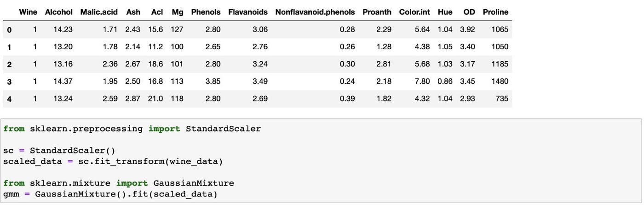644x205 pixels.
Task: Select row index 4 label
Action: coord(9,99)
